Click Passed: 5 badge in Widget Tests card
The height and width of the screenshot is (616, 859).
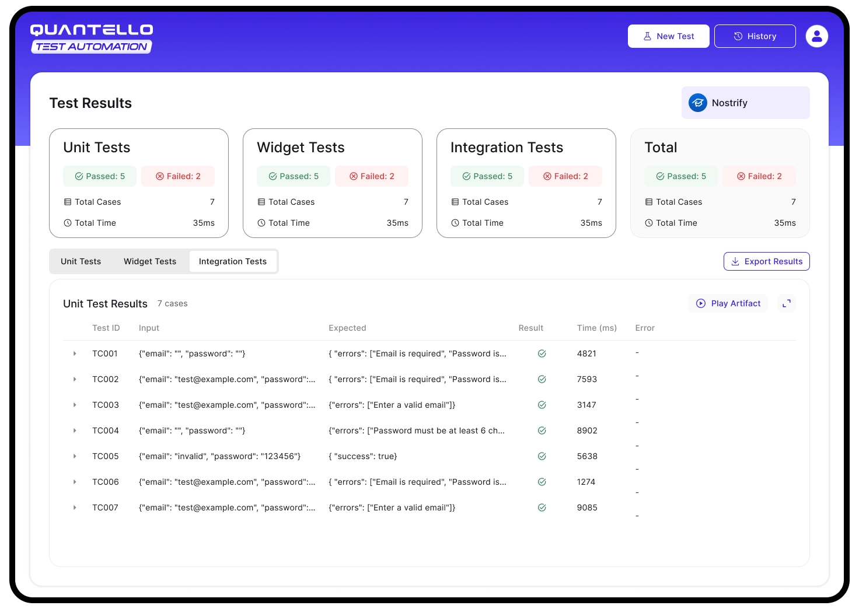(294, 176)
